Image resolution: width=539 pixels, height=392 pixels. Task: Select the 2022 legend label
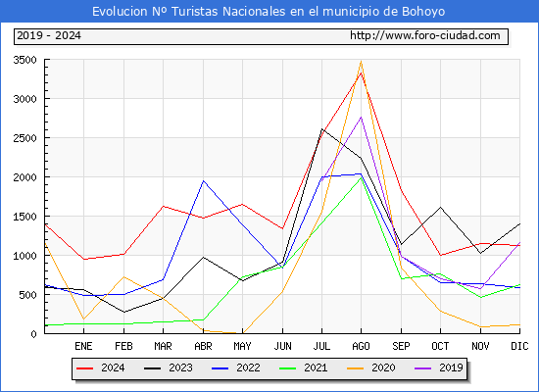248,367
